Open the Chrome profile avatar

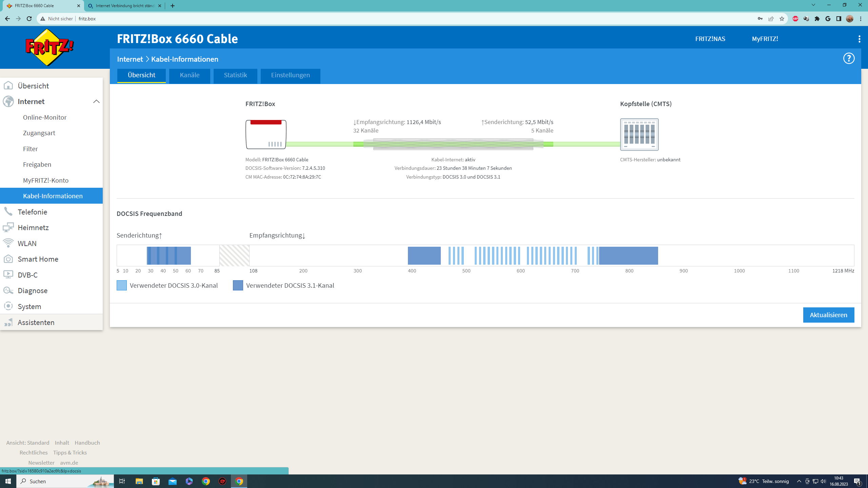(x=850, y=19)
